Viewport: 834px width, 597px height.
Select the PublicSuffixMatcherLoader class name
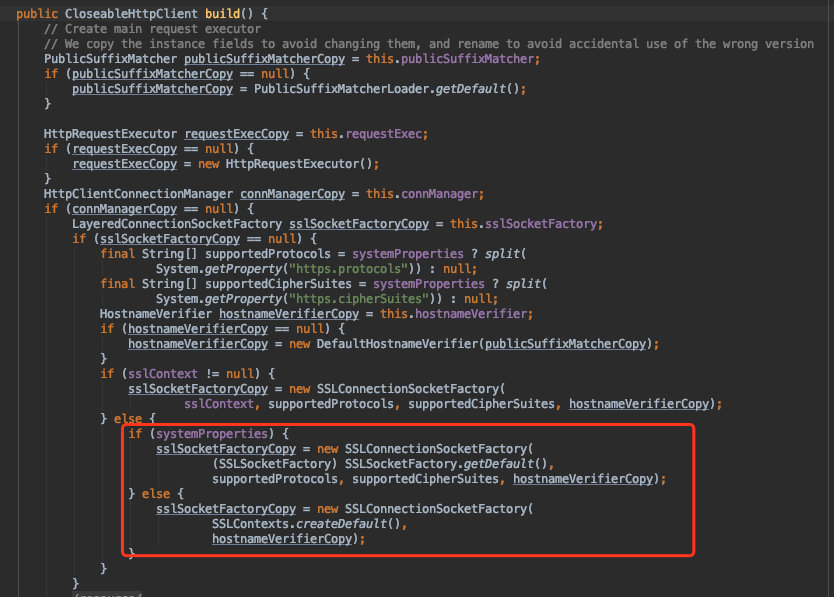343,88
